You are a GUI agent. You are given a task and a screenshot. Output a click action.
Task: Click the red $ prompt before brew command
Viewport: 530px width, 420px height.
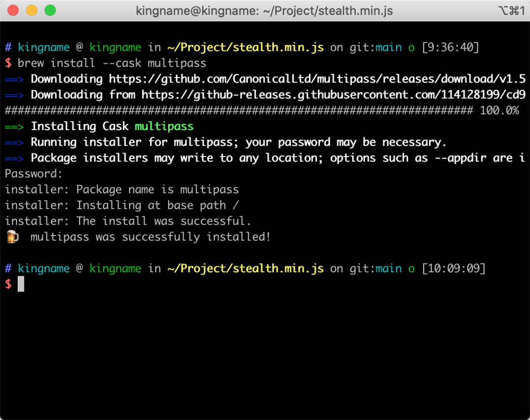pos(8,63)
